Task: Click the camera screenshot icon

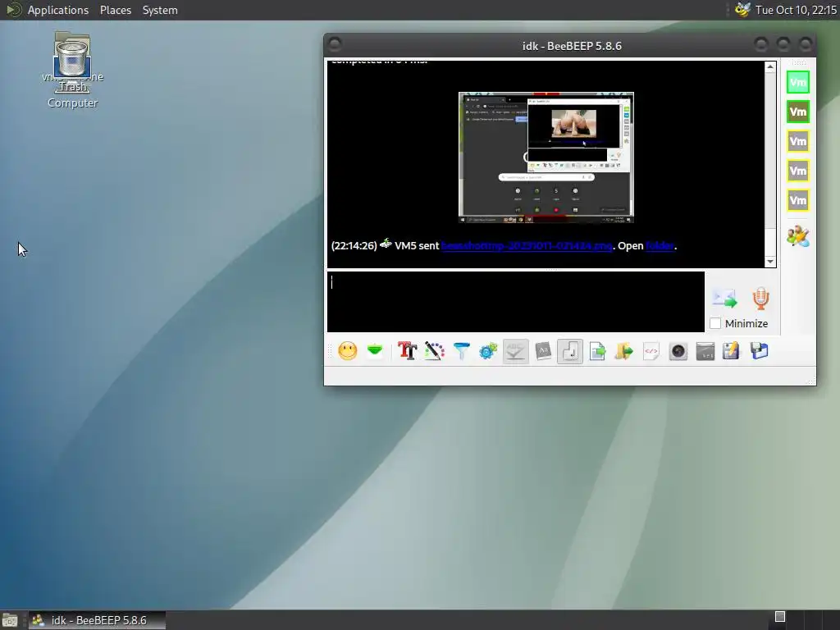Action: (678, 351)
